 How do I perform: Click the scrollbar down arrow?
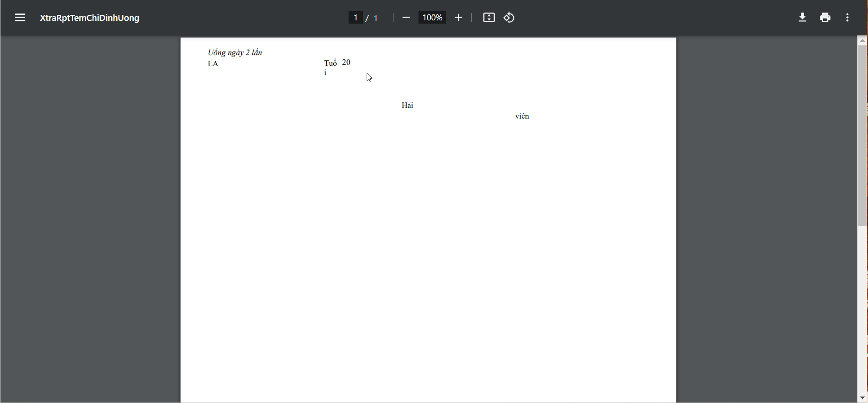(862, 398)
